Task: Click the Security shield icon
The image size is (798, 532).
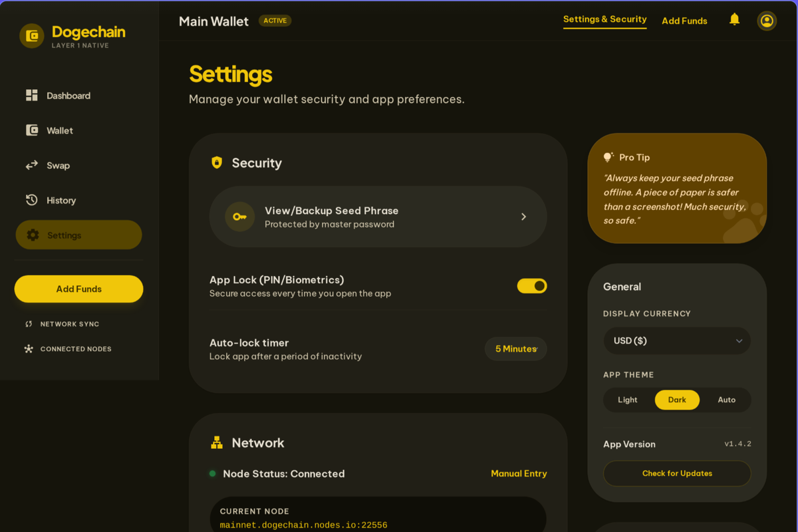Action: click(217, 162)
